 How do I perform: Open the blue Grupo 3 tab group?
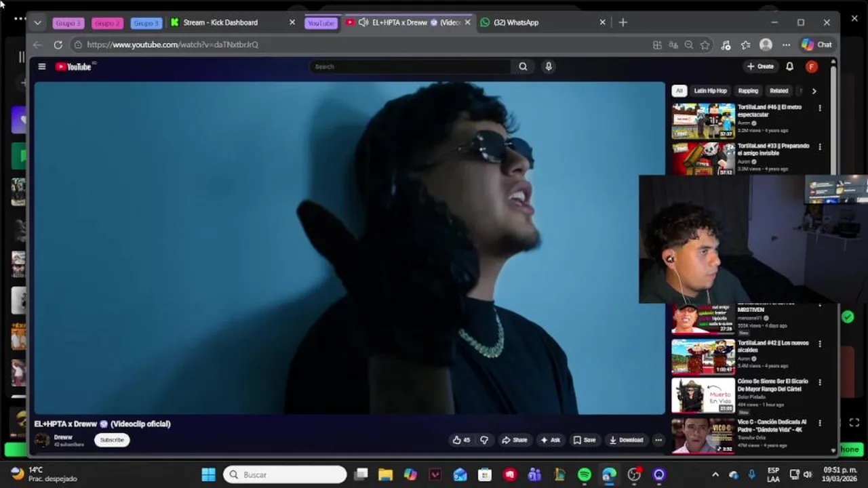pos(146,23)
